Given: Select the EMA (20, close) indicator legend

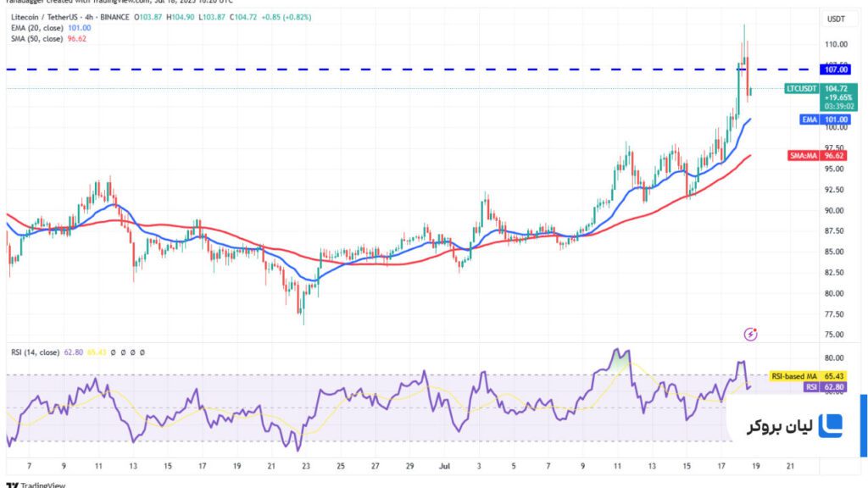Looking at the screenshot, I should 37,28.
